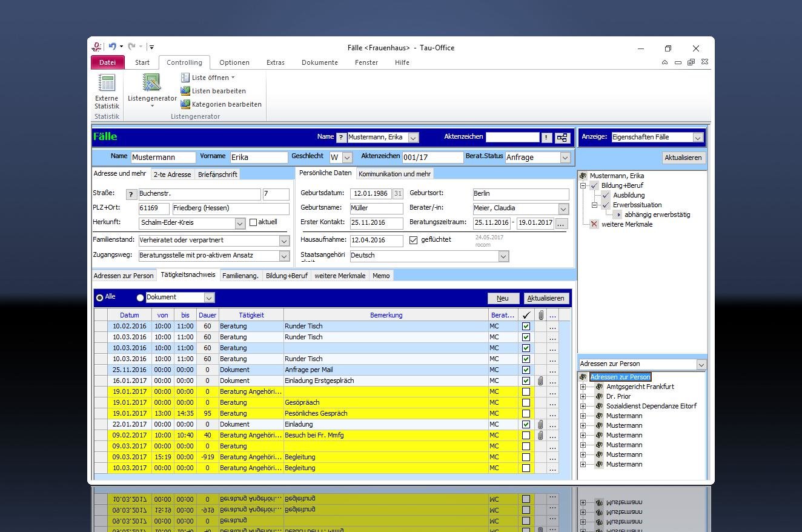Expand the Berat.Status dropdown
The image size is (802, 532).
565,158
